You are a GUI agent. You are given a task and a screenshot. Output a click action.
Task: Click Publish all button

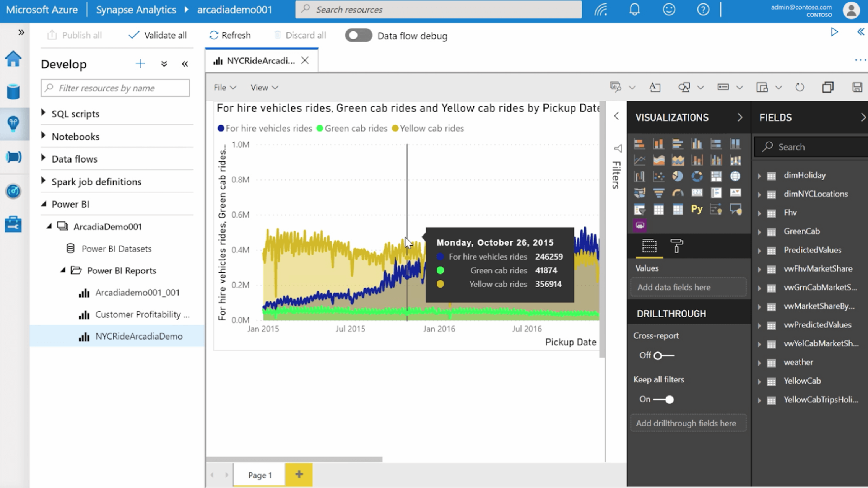(x=74, y=35)
